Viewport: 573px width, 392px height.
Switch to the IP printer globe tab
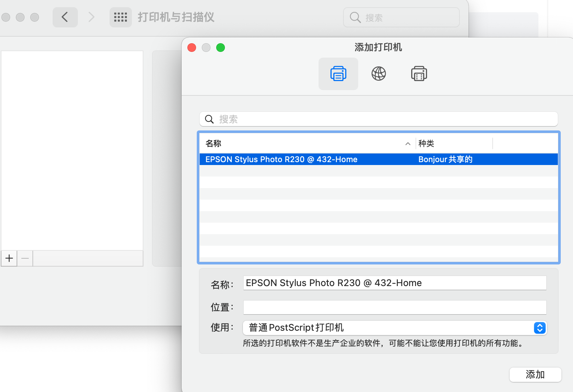pos(378,74)
